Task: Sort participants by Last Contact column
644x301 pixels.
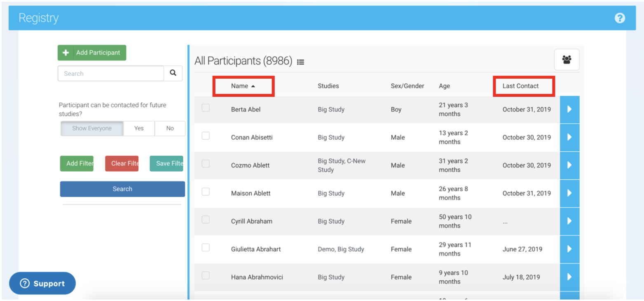Action: (520, 86)
